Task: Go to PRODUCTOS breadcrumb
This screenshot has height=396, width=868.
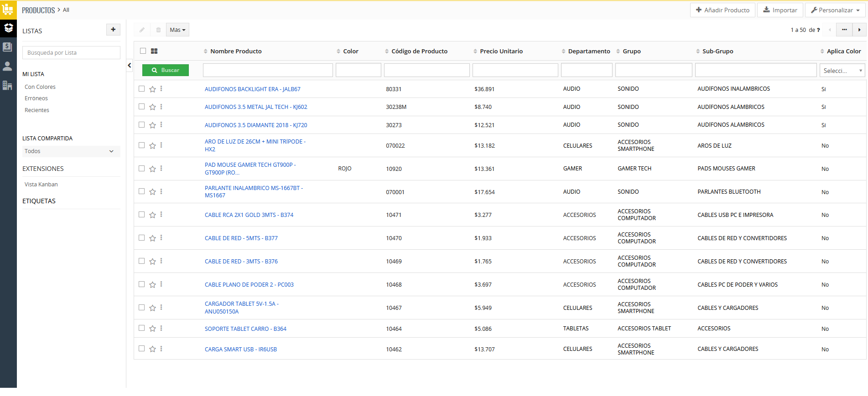Action: click(x=38, y=10)
